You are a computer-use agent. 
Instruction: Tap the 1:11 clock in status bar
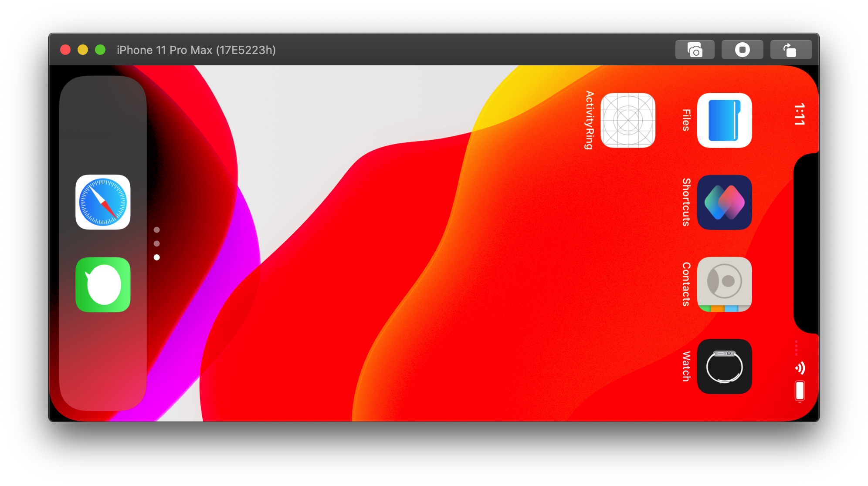click(x=799, y=115)
